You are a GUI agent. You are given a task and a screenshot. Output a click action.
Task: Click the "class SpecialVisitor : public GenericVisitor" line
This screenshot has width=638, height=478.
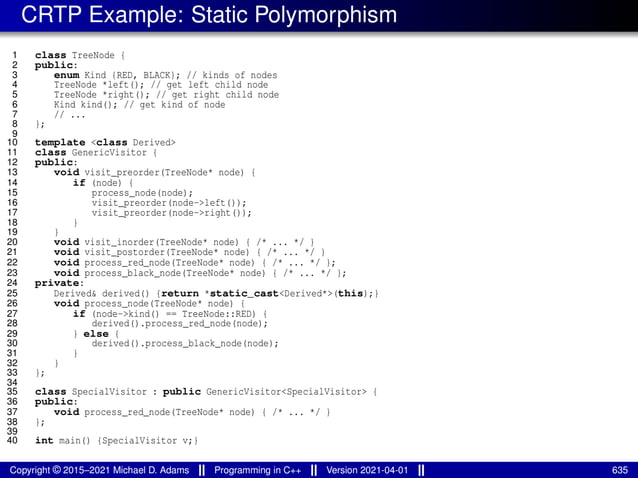point(206,392)
